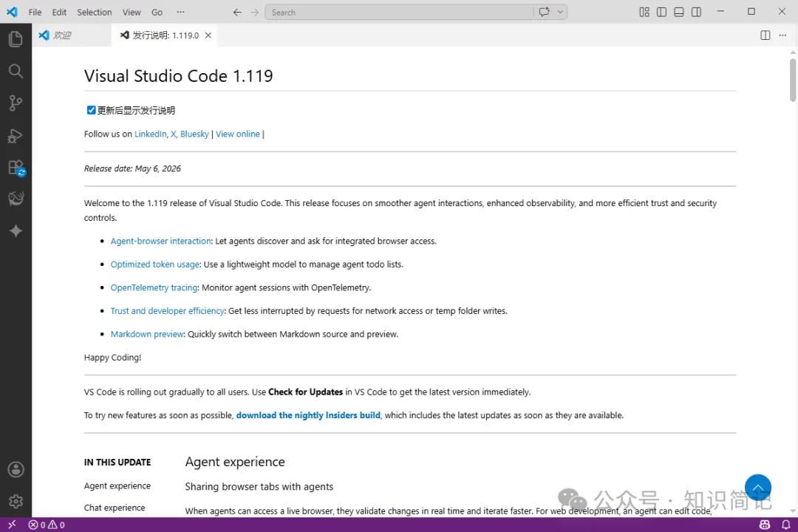Image resolution: width=798 pixels, height=532 pixels.
Task: Uncheck the show release notes after update checkbox
Action: pyautogui.click(x=91, y=110)
